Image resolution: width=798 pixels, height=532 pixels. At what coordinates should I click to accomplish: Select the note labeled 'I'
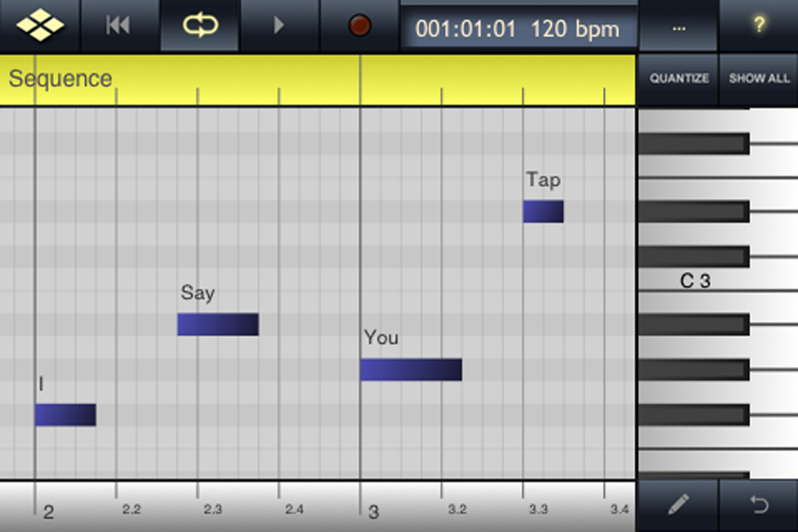pyautogui.click(x=65, y=415)
